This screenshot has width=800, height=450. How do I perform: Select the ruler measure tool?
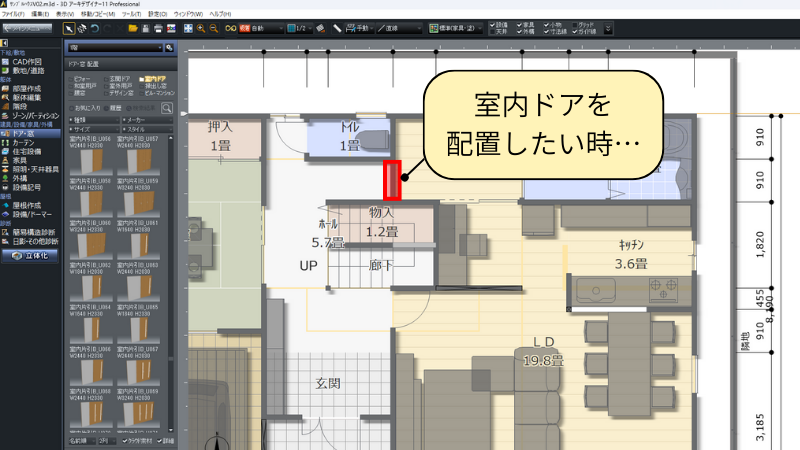(337, 29)
